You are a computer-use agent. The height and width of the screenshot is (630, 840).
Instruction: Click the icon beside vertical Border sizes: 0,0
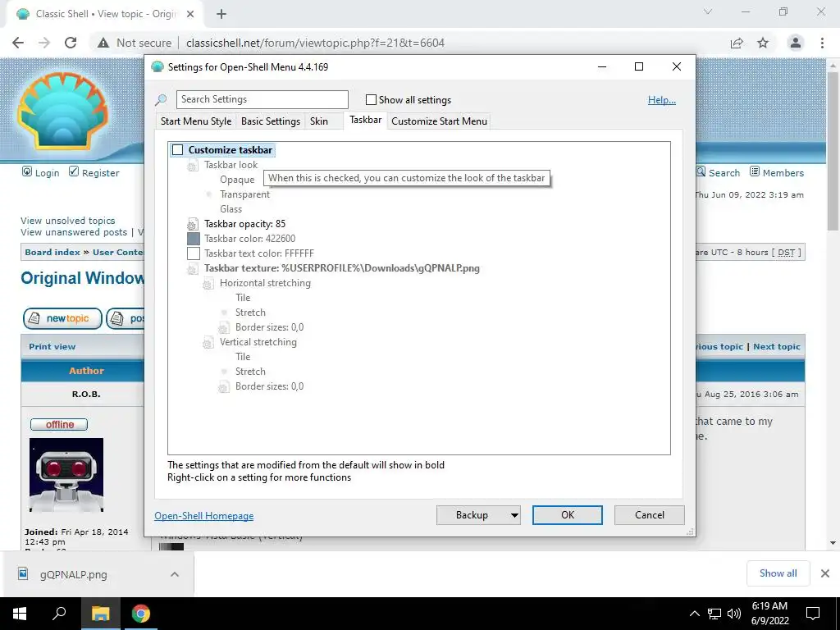coord(224,387)
